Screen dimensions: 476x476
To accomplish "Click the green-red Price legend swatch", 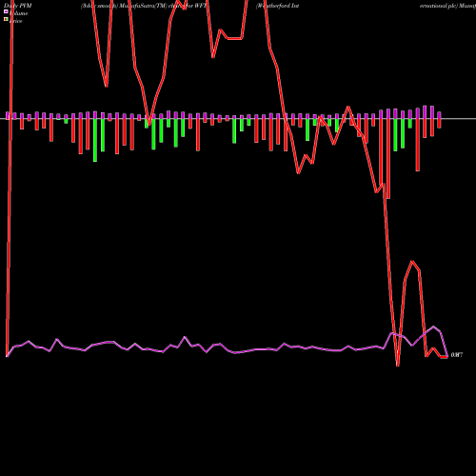I will 6,19.
